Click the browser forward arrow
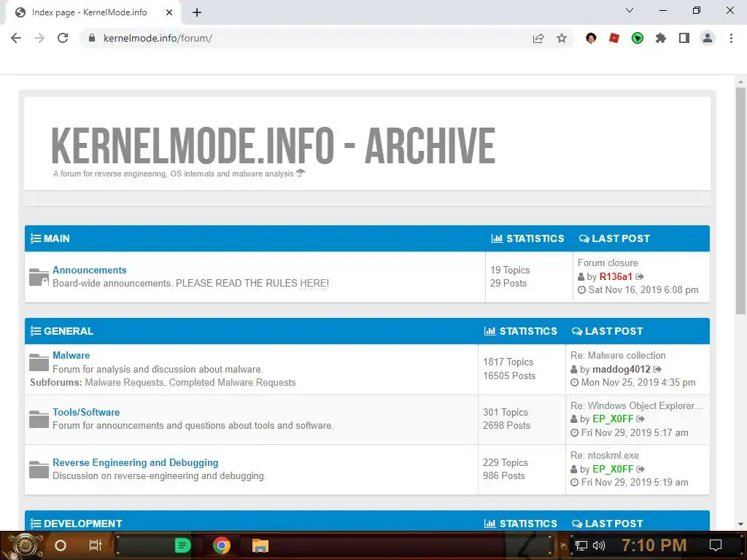The width and height of the screenshot is (747, 560). [39, 38]
